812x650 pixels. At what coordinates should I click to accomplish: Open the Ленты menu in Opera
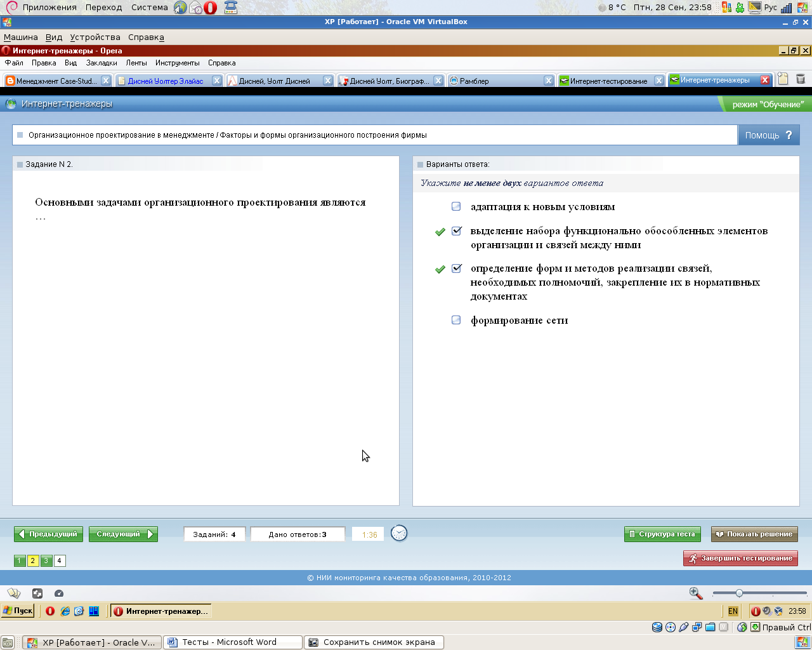136,63
